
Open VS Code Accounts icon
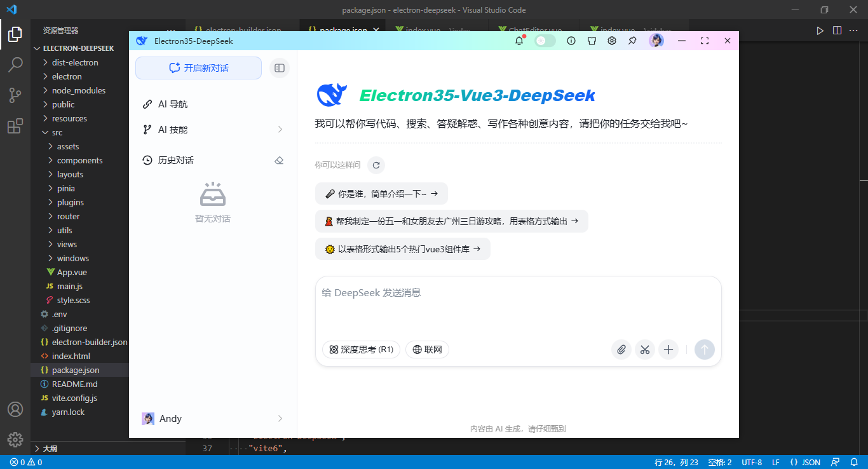coord(15,409)
